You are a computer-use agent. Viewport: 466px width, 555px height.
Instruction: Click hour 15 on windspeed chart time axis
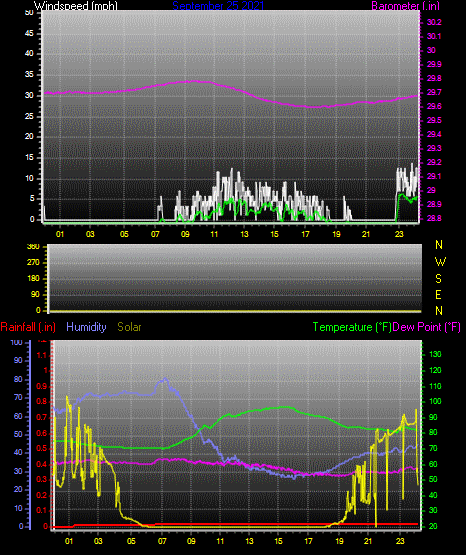click(x=274, y=234)
